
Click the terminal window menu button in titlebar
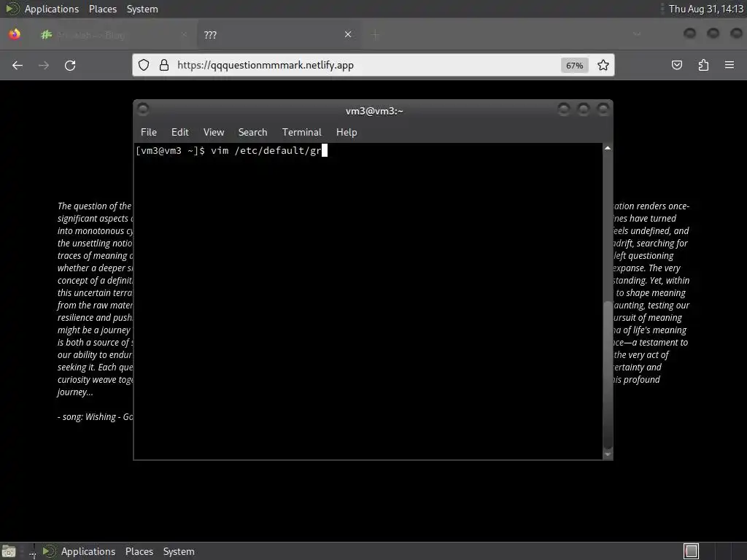coord(143,109)
